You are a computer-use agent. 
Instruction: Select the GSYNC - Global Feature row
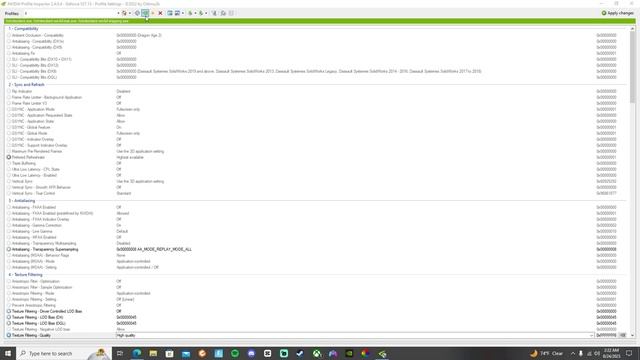(x=317, y=127)
